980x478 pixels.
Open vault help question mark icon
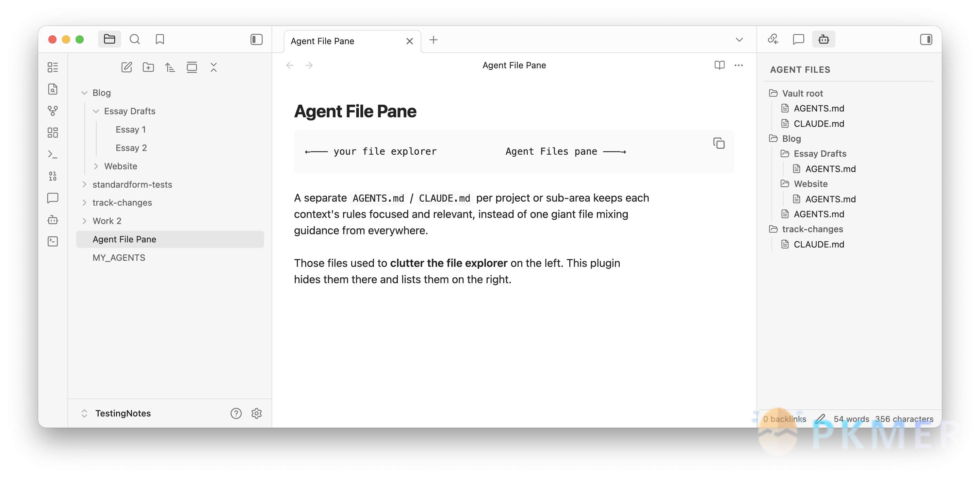236,413
